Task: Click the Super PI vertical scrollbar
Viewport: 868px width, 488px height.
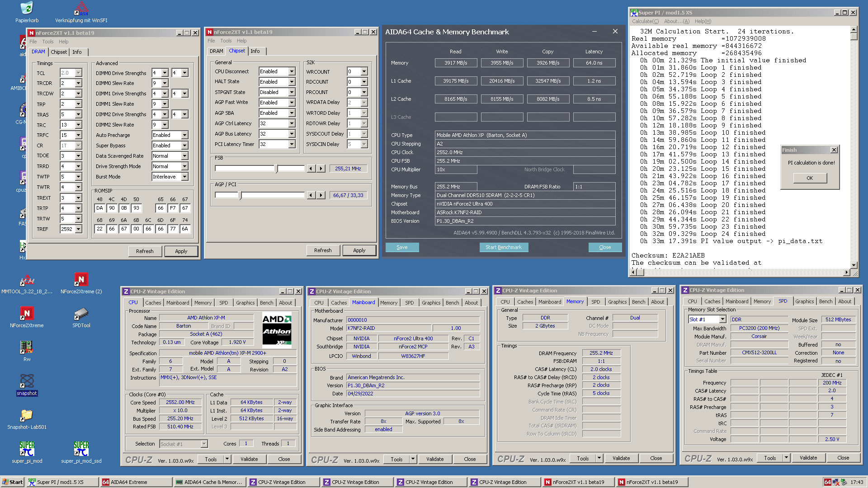Action: 854,148
